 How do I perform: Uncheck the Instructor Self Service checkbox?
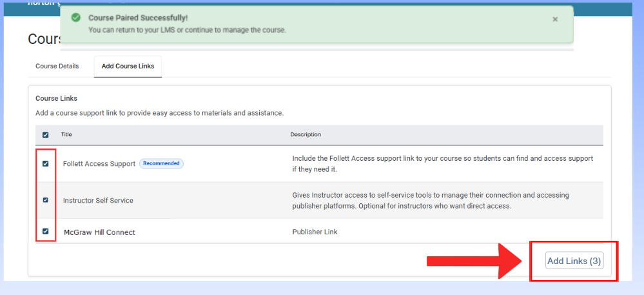click(x=45, y=200)
